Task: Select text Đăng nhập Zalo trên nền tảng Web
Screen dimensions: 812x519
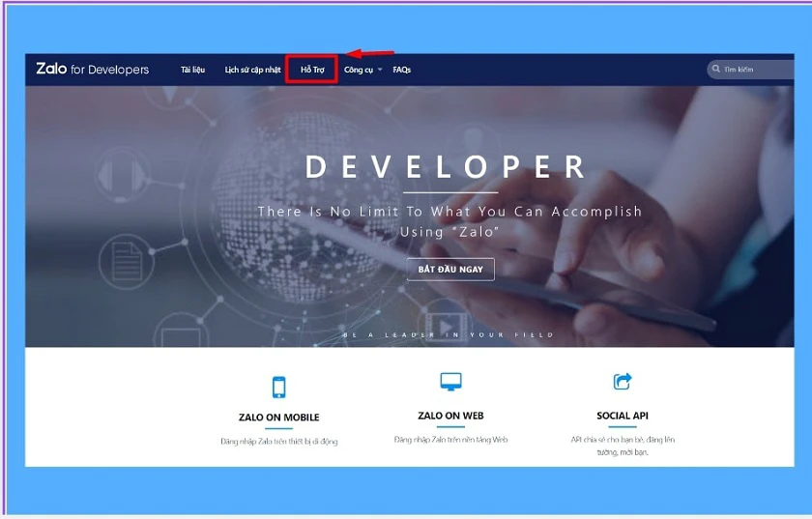Action: (451, 439)
